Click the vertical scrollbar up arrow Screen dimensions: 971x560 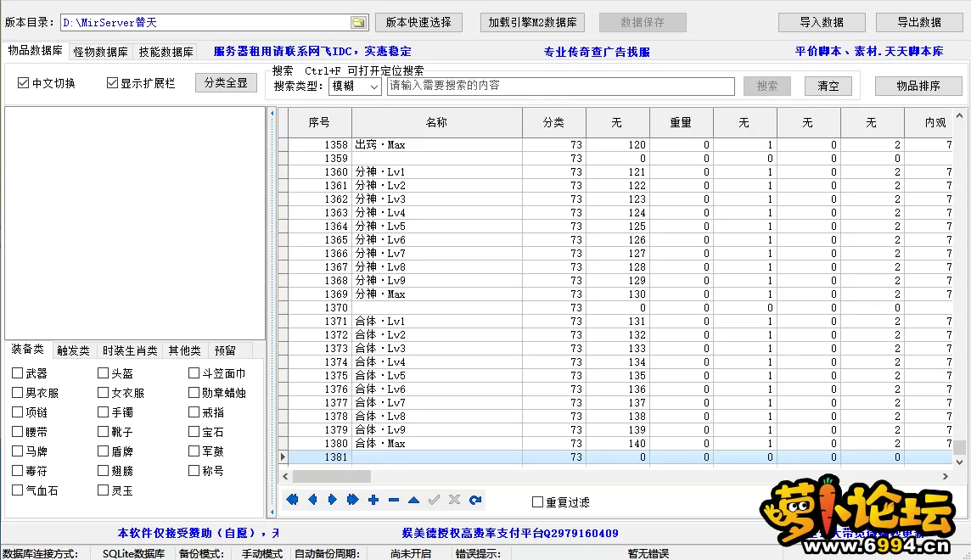[959, 115]
